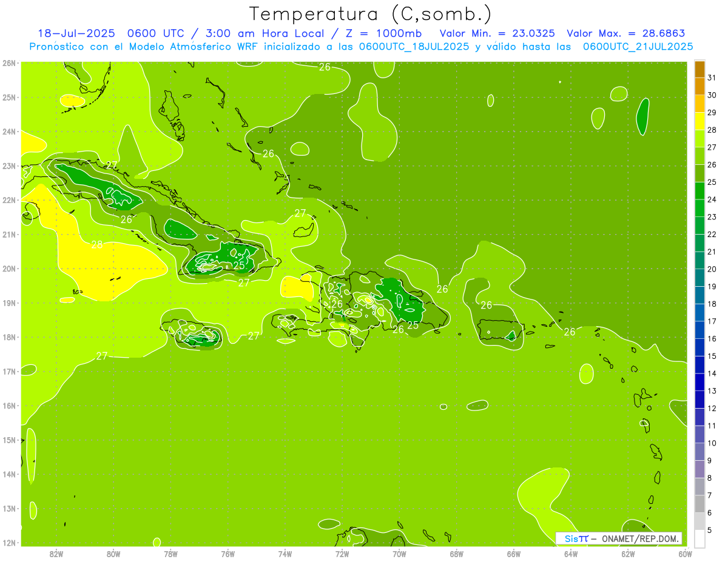This screenshot has height=562, width=728.
Task: Select the dark blue swatch between 12 and 13
Action: pos(699,399)
